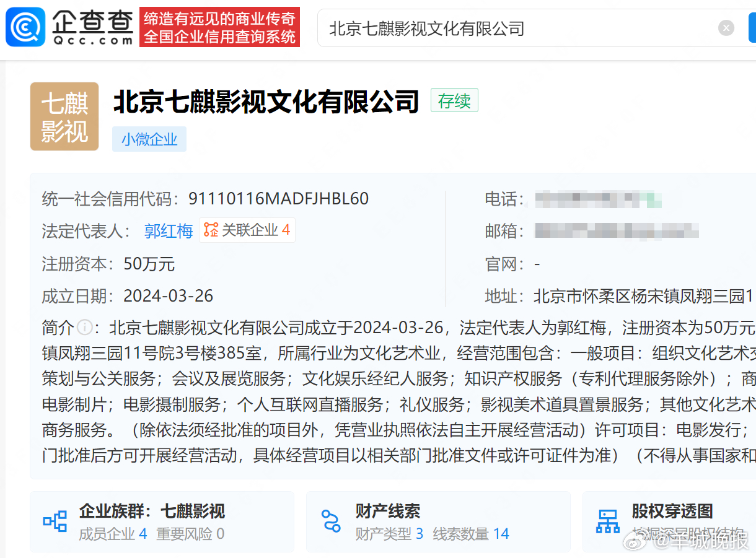Screen dimensions: 756x558
Task: Click the red slogan banner beside the logo
Action: point(219,27)
